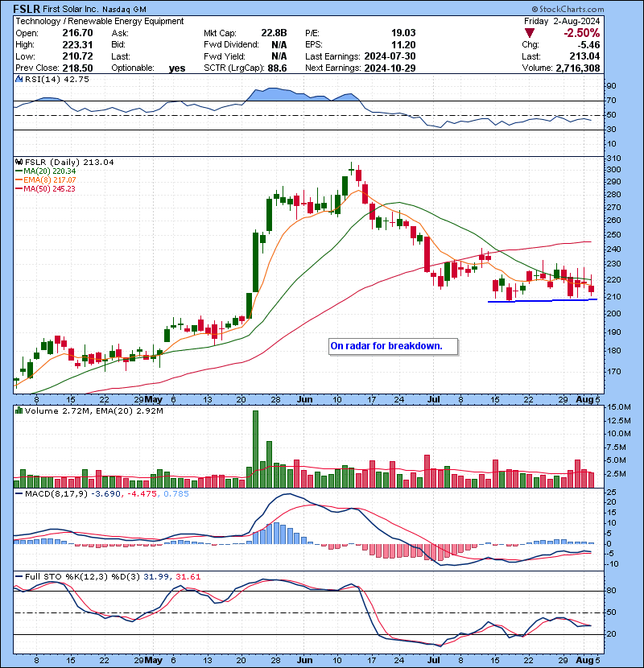The width and height of the screenshot is (644, 668).
Task: Click the RSI(14) panel indicator icon
Action: click(x=19, y=79)
